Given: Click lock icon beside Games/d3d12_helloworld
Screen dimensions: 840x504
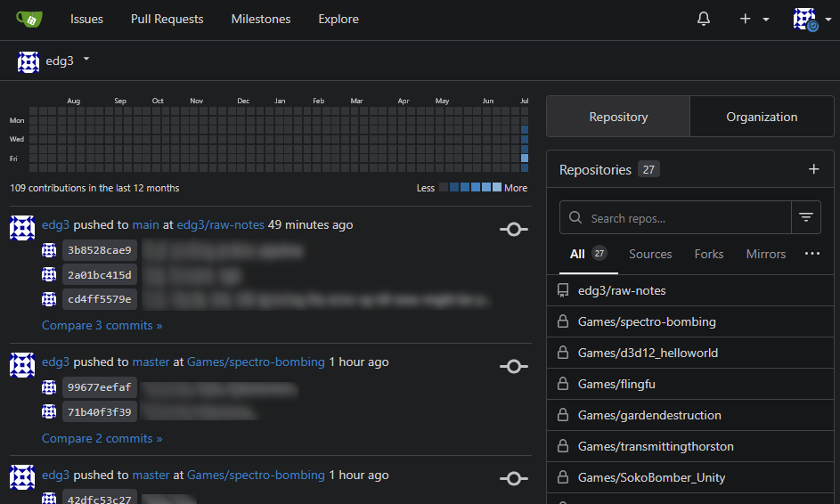Looking at the screenshot, I should tap(562, 353).
